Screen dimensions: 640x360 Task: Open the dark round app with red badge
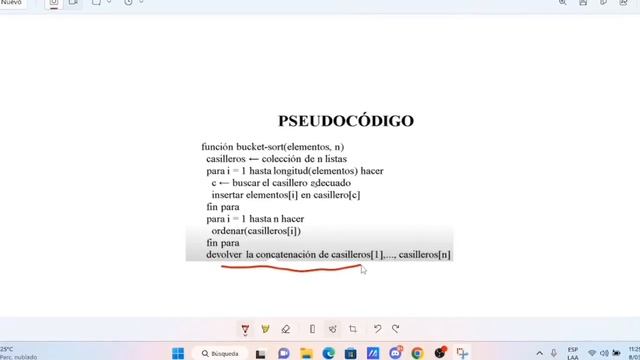pyautogui.click(x=440, y=353)
